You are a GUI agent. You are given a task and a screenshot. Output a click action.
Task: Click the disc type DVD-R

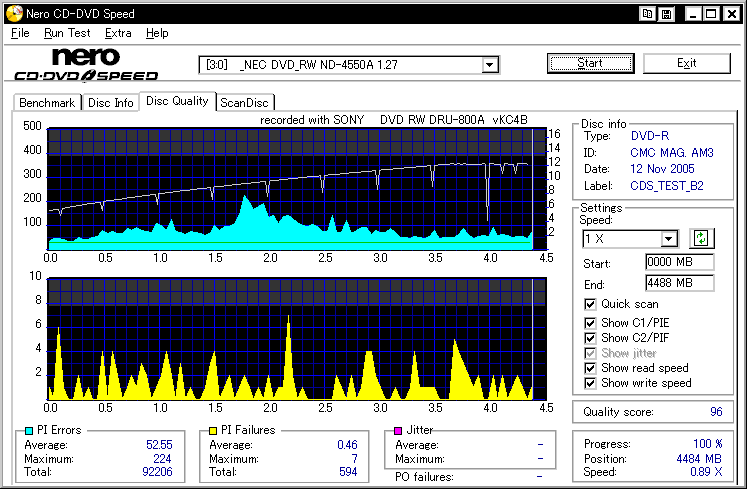(x=650, y=136)
